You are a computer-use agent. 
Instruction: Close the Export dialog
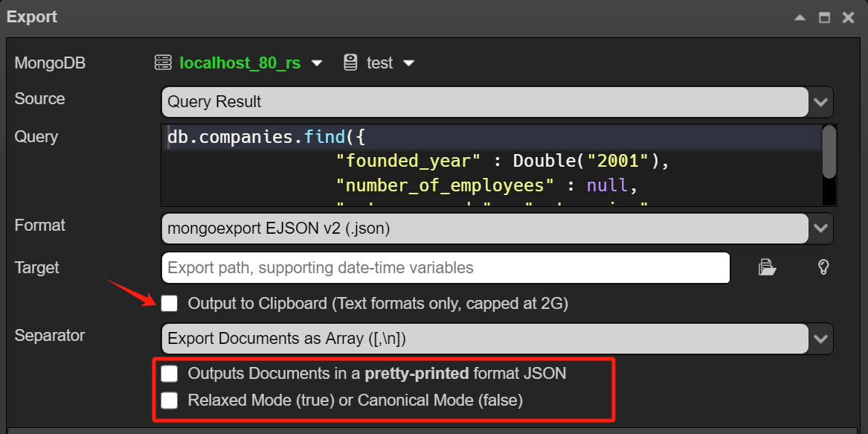coord(849,18)
